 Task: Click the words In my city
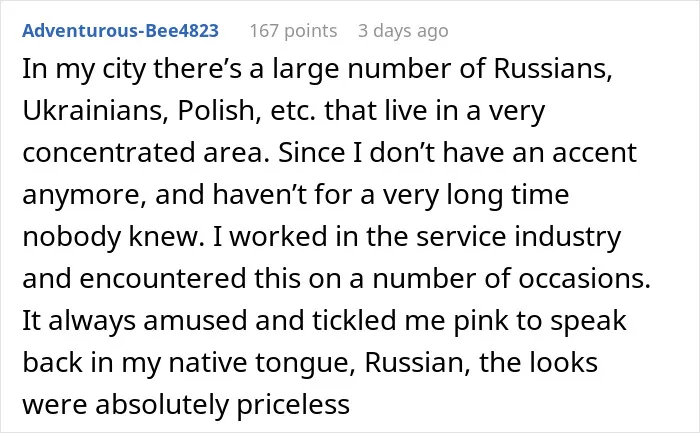coord(84,69)
